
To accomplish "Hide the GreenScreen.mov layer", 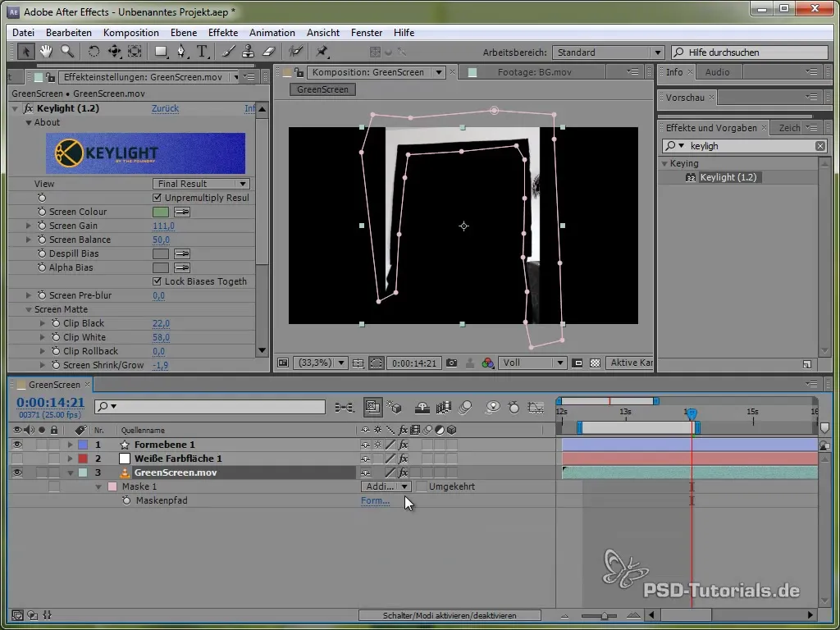I will coord(17,472).
